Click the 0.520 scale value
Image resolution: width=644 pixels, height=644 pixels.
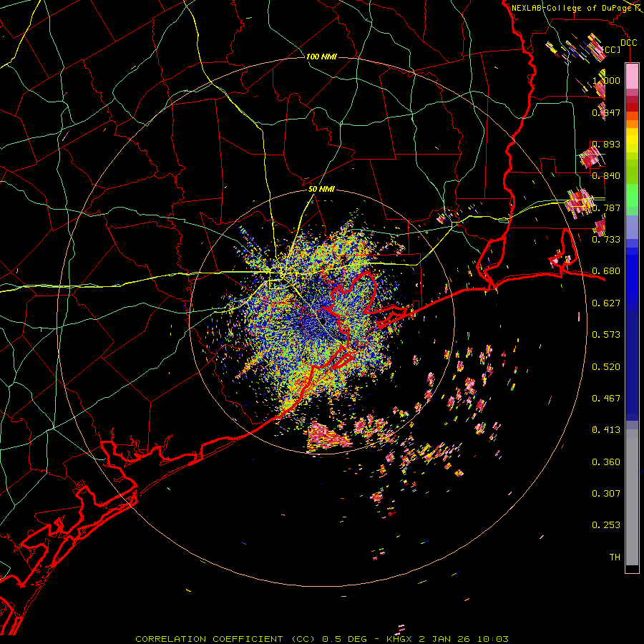pyautogui.click(x=606, y=367)
